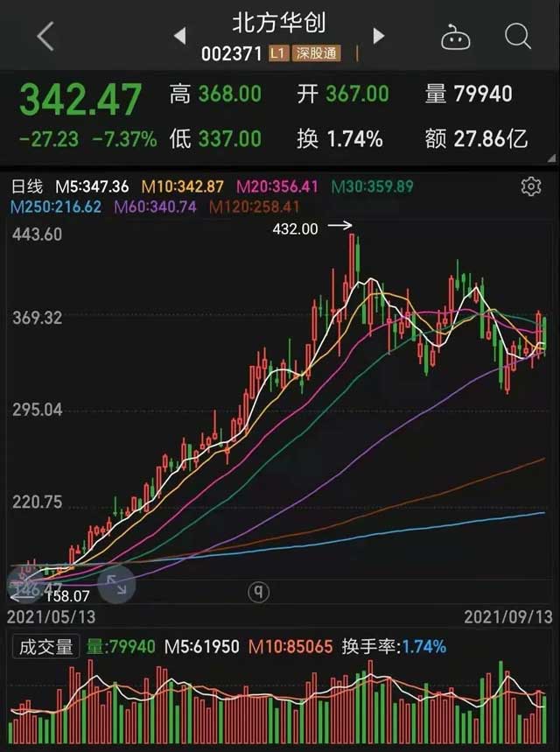Switch to previous stock with left triangle
Image resolution: width=560 pixels, height=752 pixels.
(179, 36)
